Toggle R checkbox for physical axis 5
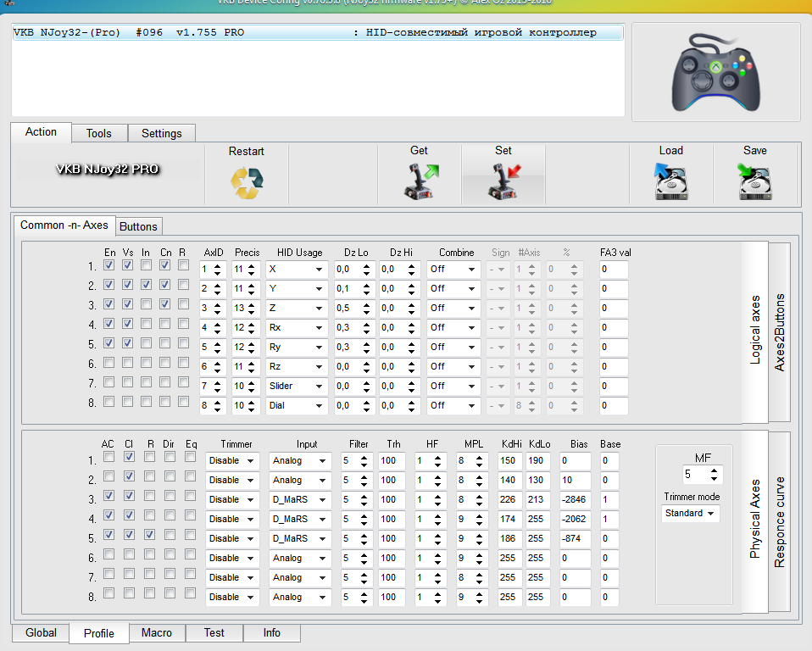 [x=150, y=535]
